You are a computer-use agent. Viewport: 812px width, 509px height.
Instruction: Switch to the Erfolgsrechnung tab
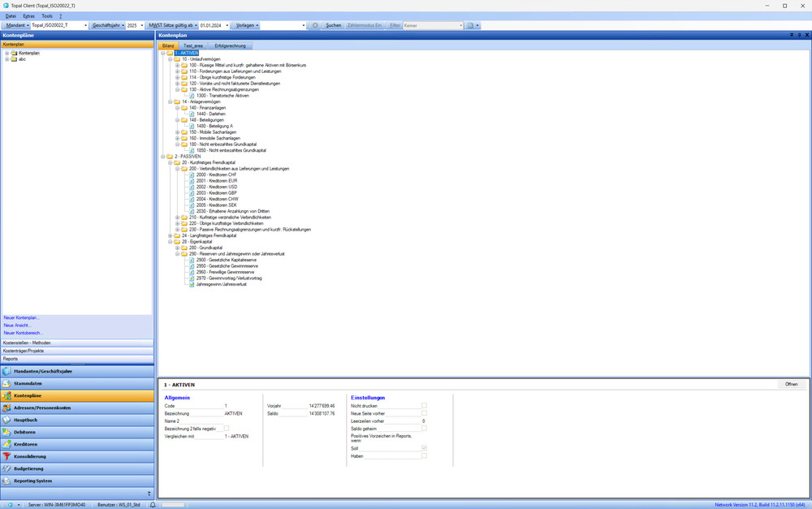[x=228, y=46]
